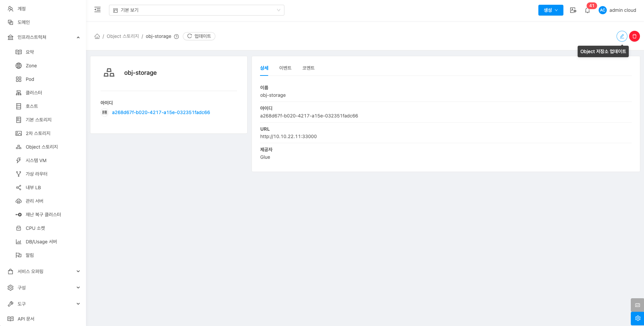Switch to the 코멘트 tab
The image size is (644, 326).
(x=308, y=68)
